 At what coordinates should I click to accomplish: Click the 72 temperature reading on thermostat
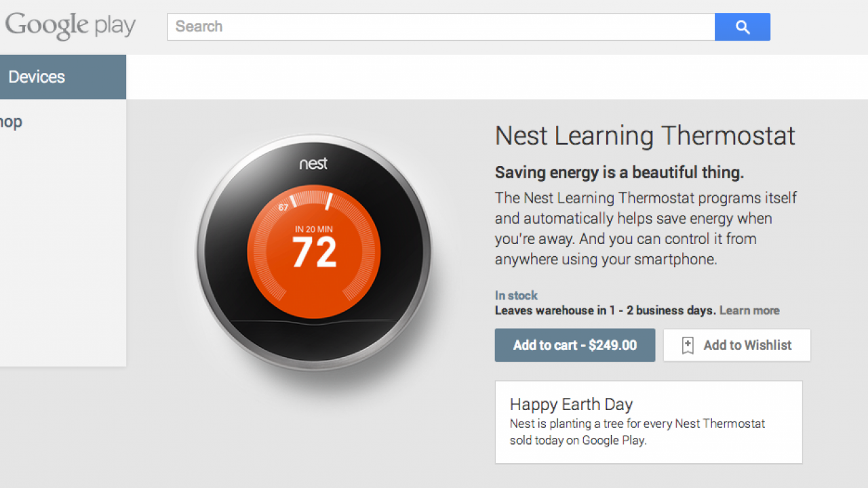[x=315, y=252]
